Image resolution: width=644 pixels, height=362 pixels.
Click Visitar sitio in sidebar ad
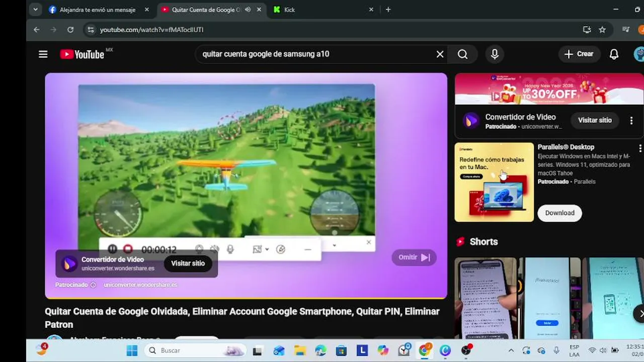click(x=595, y=120)
